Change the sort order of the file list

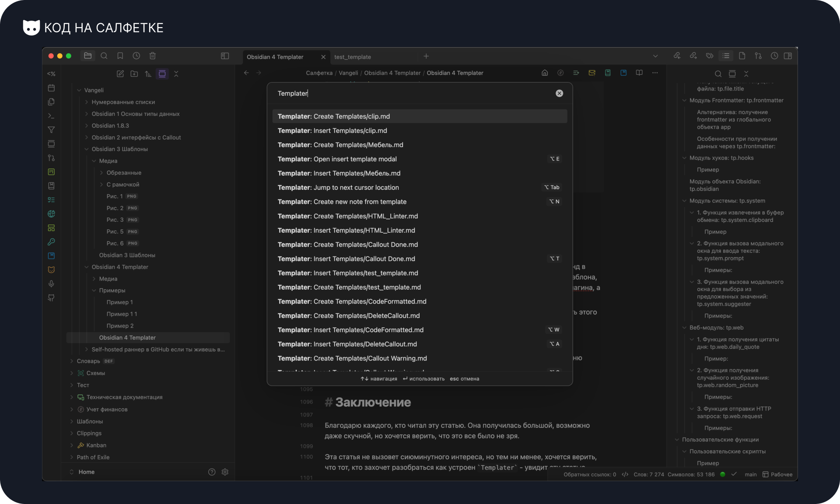click(x=148, y=74)
